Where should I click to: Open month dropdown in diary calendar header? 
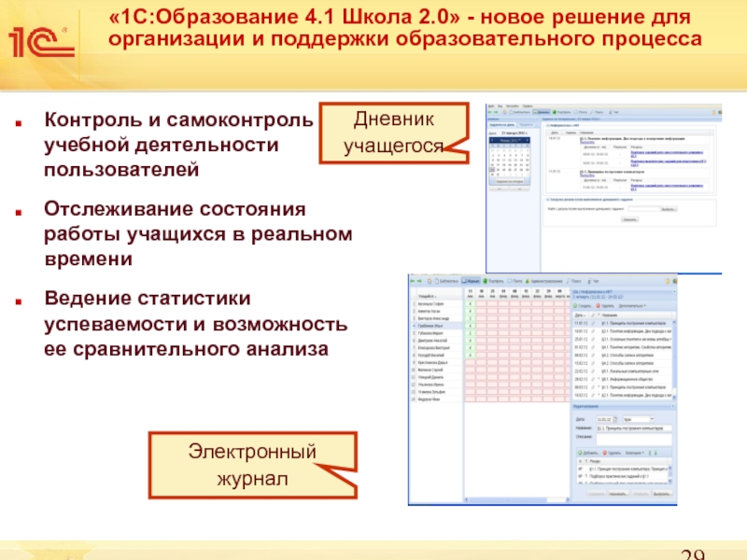[510, 141]
